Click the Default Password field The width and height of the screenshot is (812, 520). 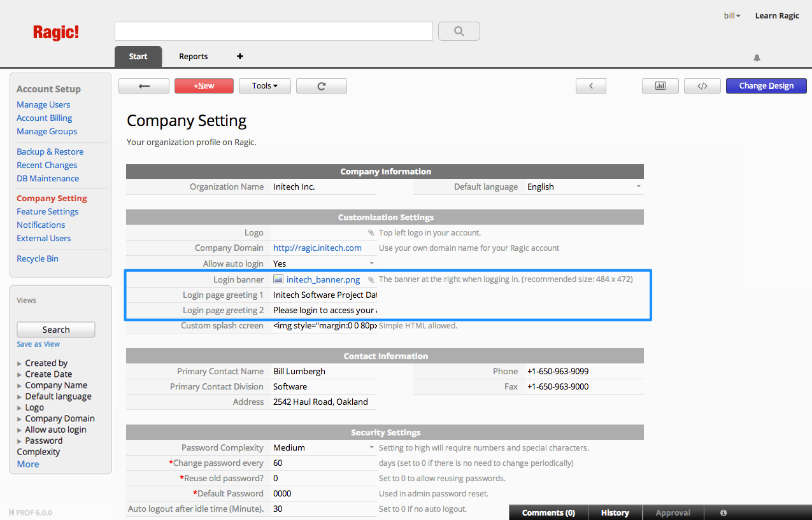pos(324,494)
